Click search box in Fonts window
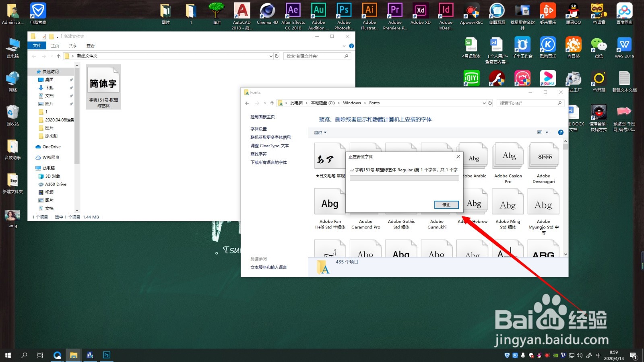644x362 pixels. (x=530, y=103)
